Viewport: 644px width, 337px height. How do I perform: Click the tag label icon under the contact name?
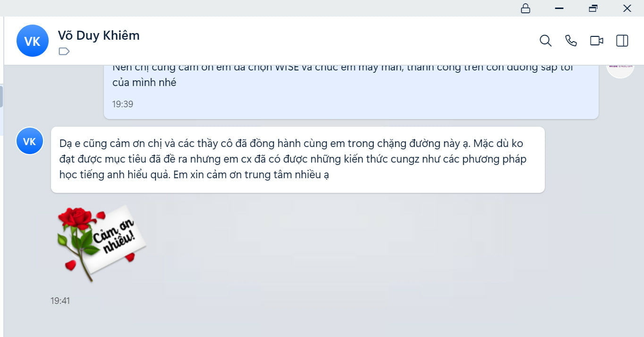coord(64,51)
